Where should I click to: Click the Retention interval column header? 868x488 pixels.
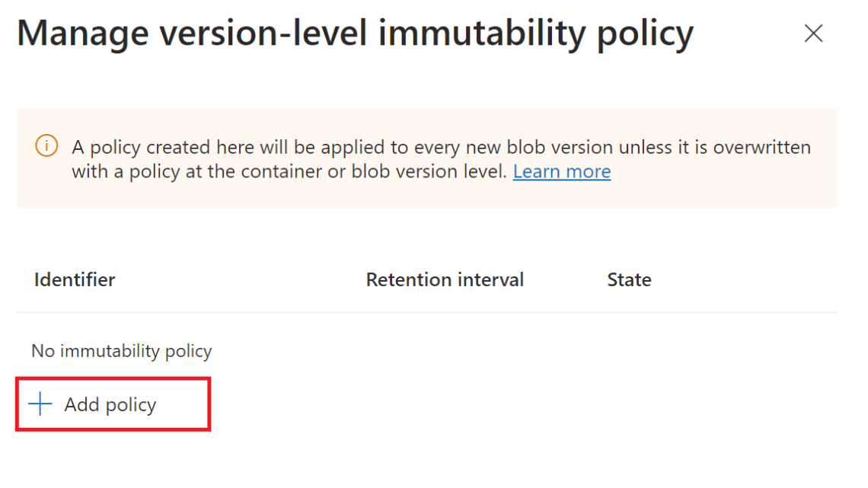[445, 279]
